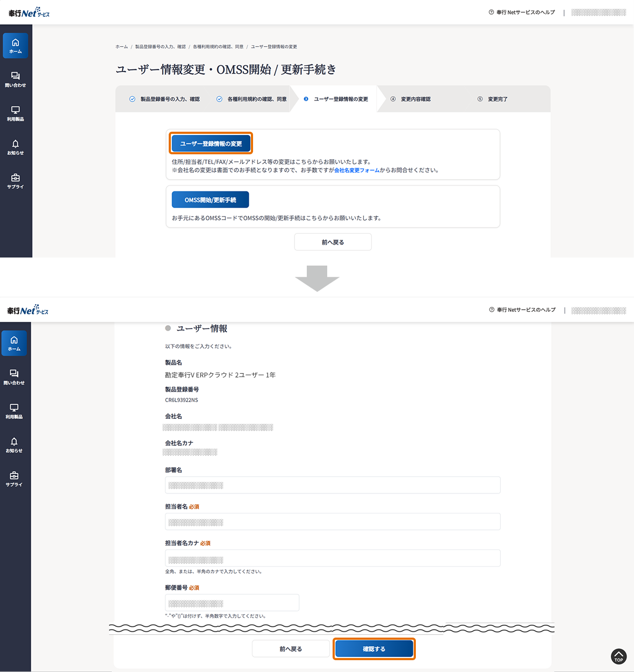Screen dimensions: 634x672
Task: Click the 部署名 input field
Action: point(333,485)
